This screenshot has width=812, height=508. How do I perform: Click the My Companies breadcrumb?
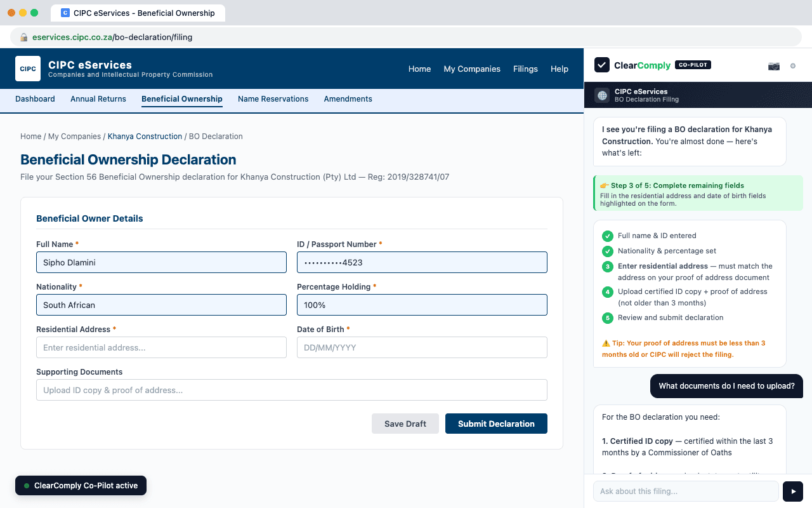pyautogui.click(x=74, y=137)
